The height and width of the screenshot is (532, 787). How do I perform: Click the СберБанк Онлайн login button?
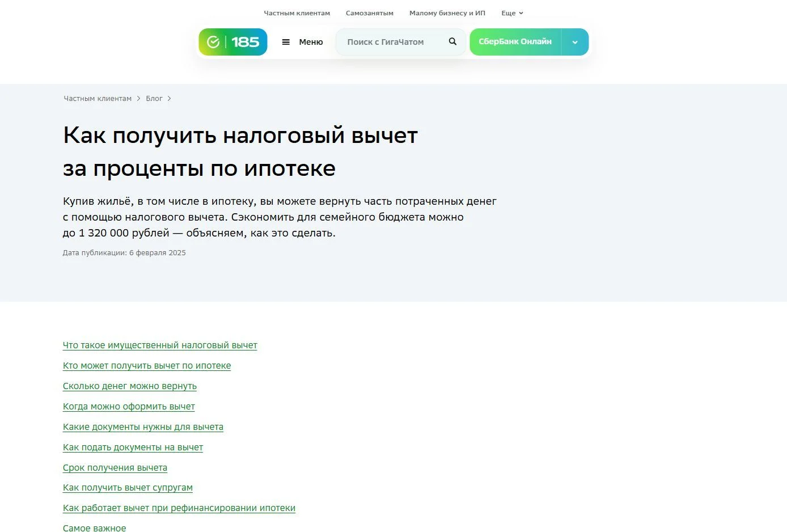point(515,42)
